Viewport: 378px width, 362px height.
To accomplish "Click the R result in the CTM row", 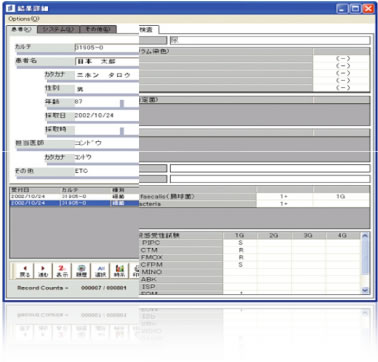I will (x=241, y=250).
